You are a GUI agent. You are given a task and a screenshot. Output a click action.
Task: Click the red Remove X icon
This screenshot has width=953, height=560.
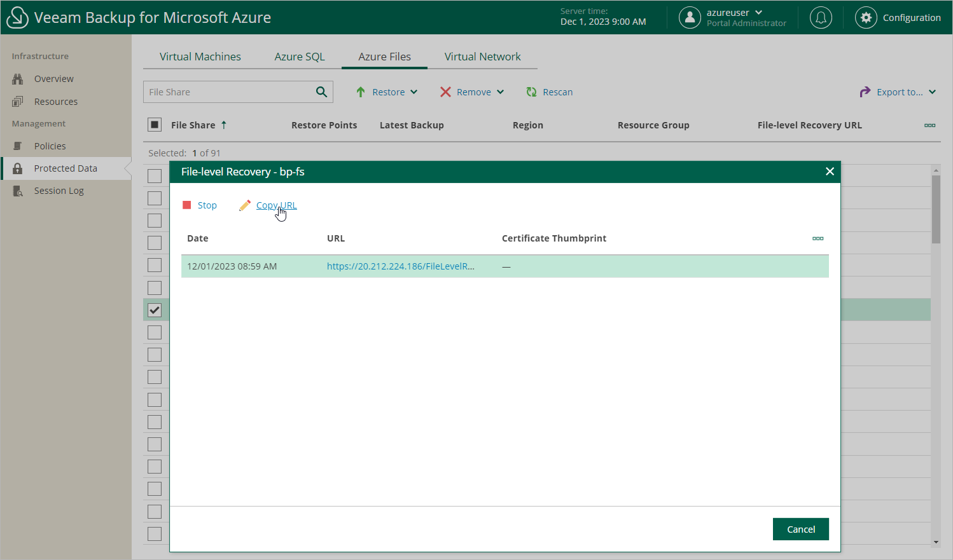(x=445, y=92)
